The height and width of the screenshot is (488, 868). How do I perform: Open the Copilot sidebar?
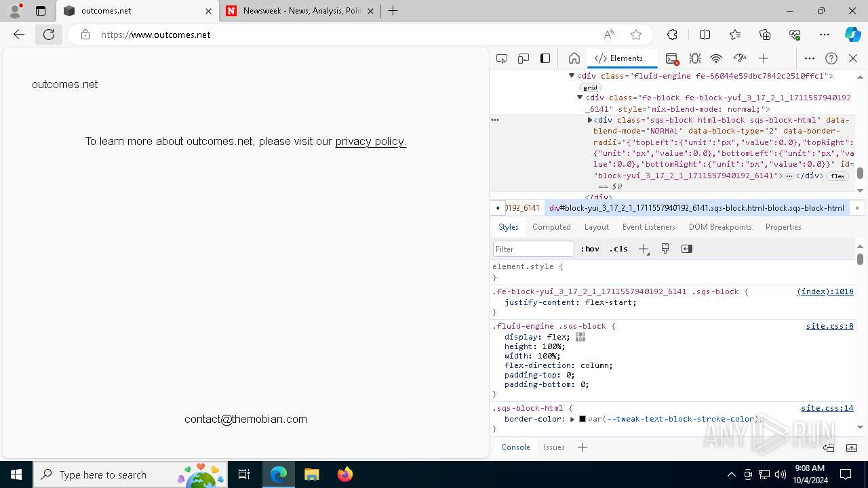coord(852,35)
